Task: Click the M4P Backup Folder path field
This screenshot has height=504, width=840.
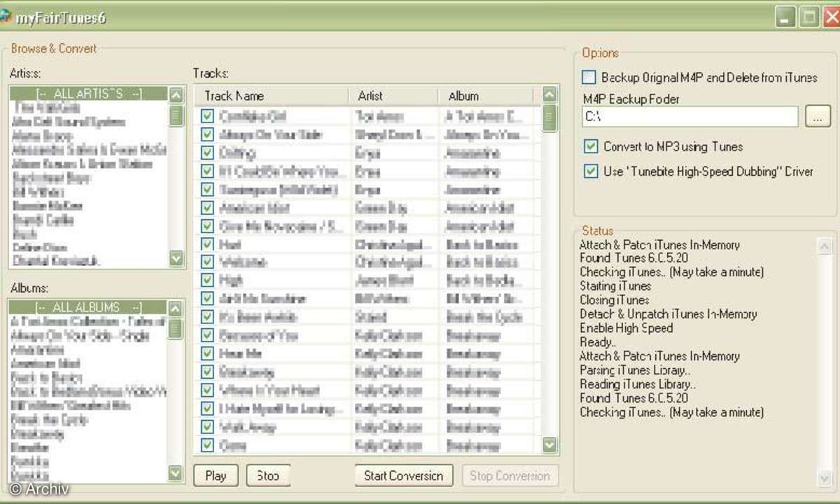Action: point(690,117)
